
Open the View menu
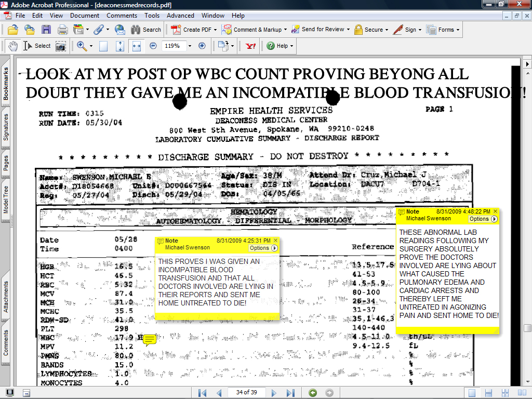[x=56, y=16]
